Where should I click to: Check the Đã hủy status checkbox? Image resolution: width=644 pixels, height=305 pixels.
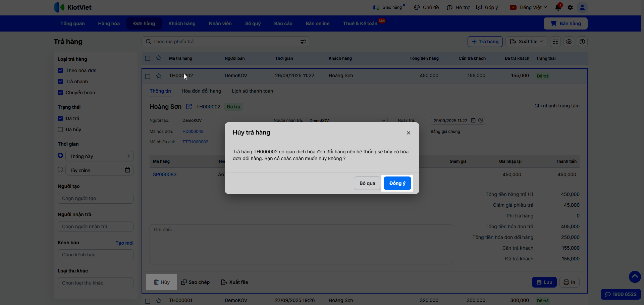tap(60, 130)
